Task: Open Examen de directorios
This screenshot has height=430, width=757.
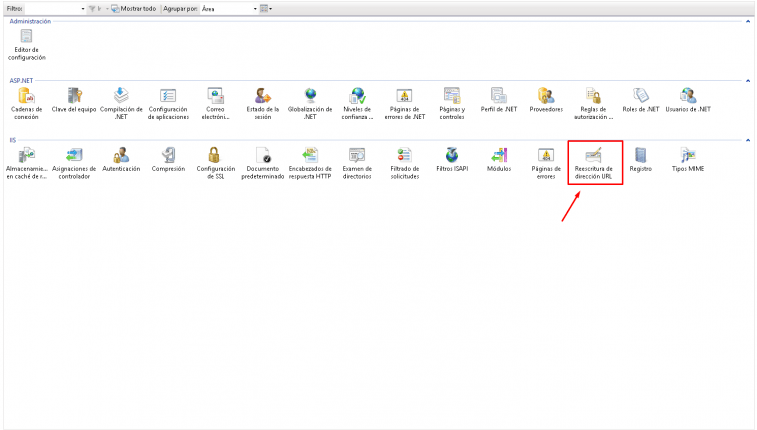Action: click(x=357, y=164)
